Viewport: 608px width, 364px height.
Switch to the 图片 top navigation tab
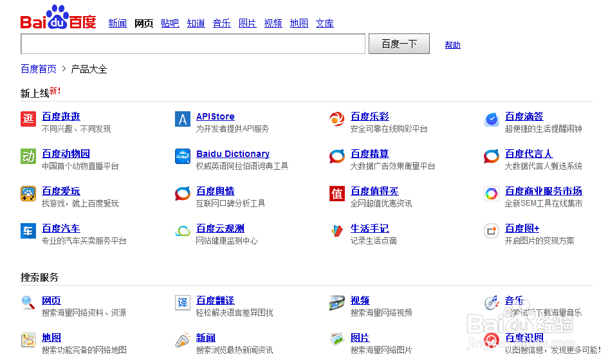[x=248, y=23]
